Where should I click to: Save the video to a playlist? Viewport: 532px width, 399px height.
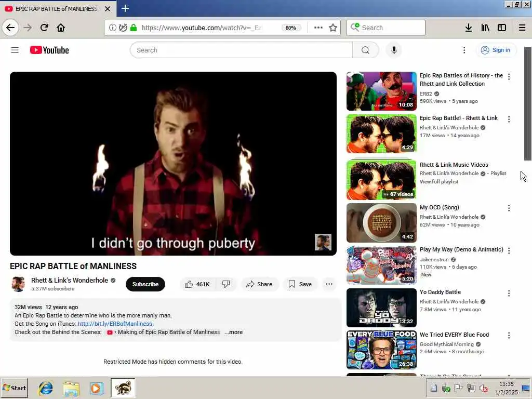pos(300,284)
